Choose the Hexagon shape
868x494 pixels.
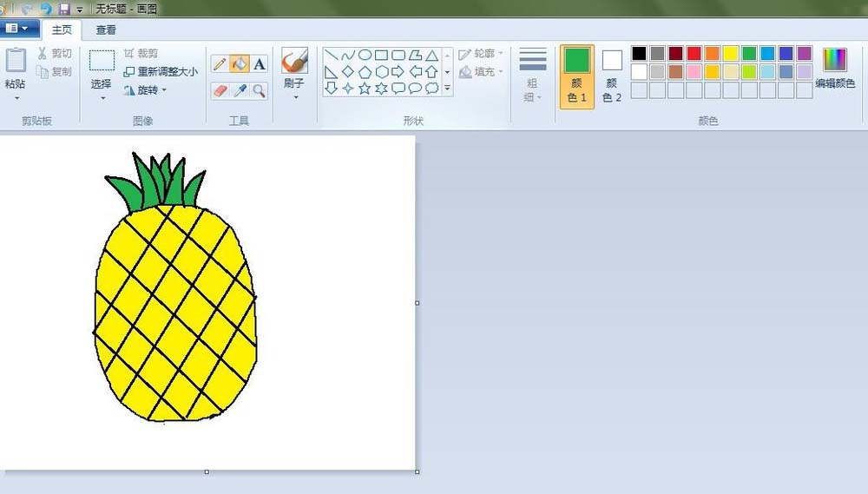(381, 71)
